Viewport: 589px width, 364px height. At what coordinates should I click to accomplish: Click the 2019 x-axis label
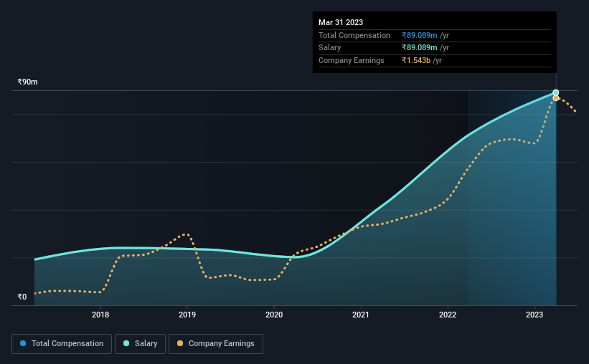pyautogui.click(x=187, y=315)
